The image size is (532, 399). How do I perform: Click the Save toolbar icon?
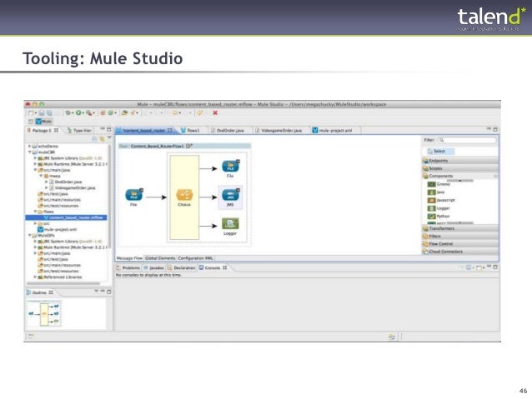[x=42, y=113]
